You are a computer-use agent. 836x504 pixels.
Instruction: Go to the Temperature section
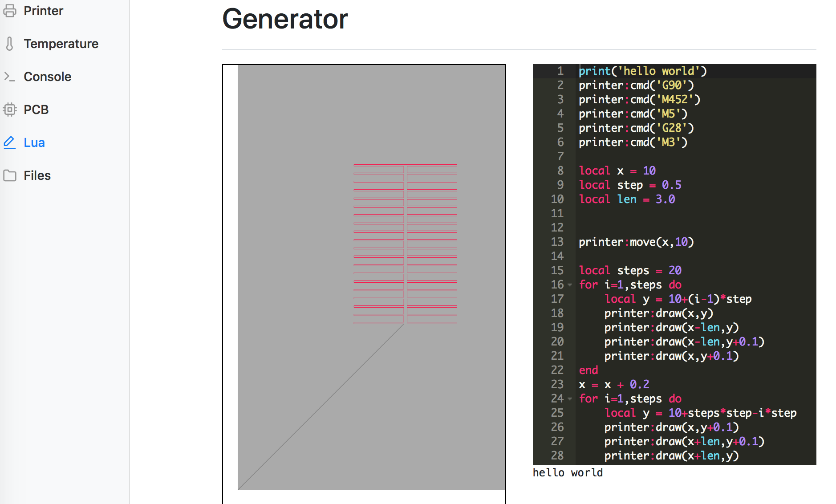[x=61, y=44]
